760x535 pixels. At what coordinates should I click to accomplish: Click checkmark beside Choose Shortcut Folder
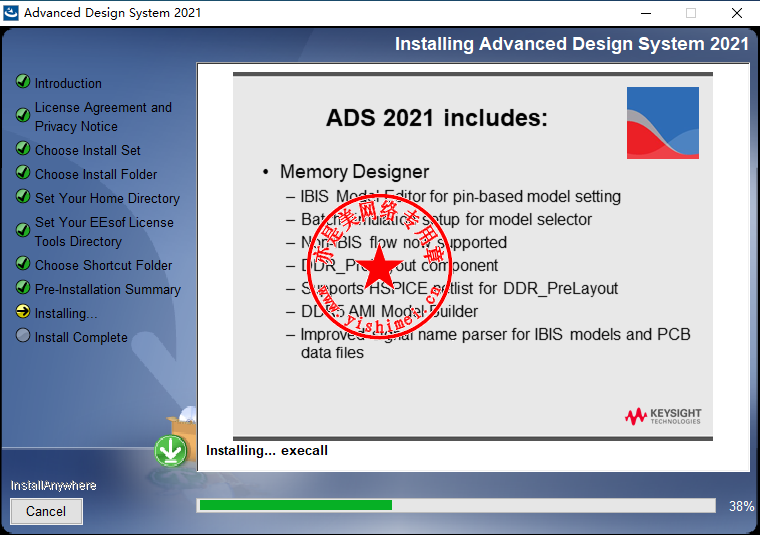tap(23, 263)
